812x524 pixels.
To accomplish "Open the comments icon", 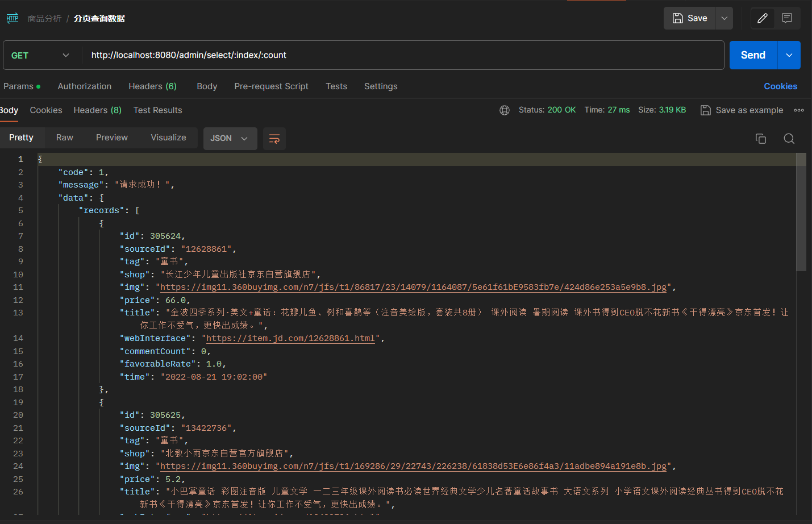I will pos(787,18).
